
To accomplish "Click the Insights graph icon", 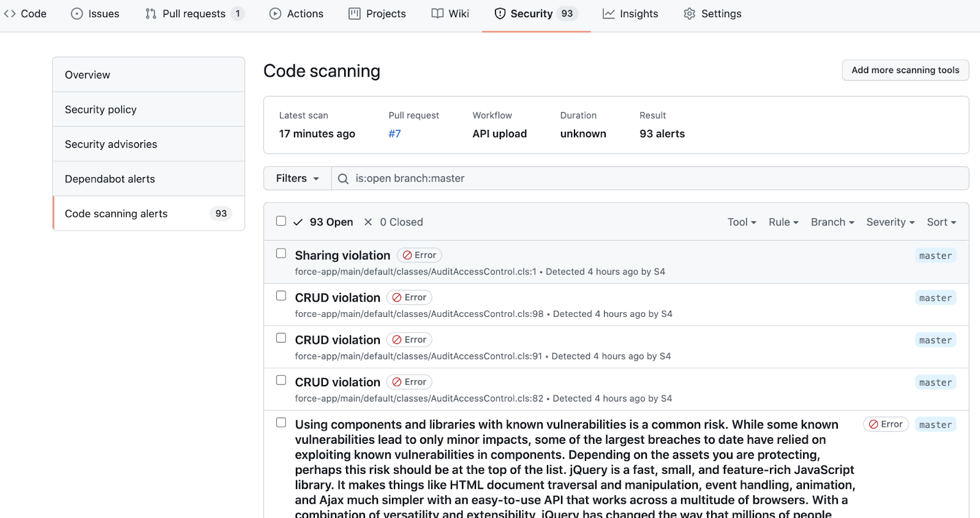I will coord(608,13).
